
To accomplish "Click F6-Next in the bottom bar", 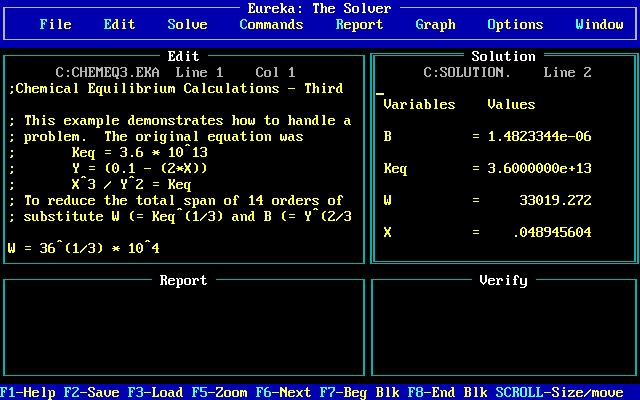I will [x=284, y=392].
